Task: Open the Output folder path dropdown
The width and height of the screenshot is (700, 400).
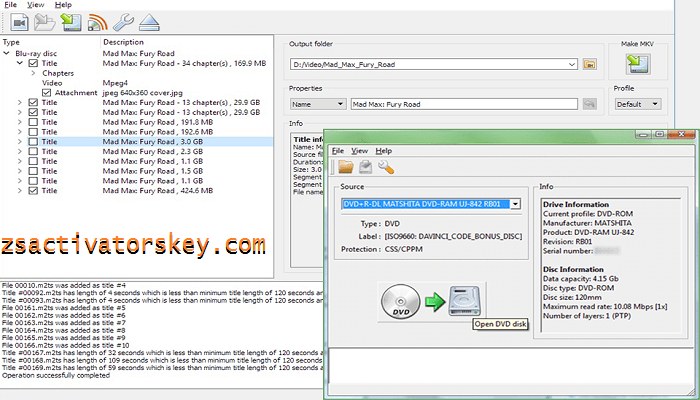Action: tap(572, 64)
